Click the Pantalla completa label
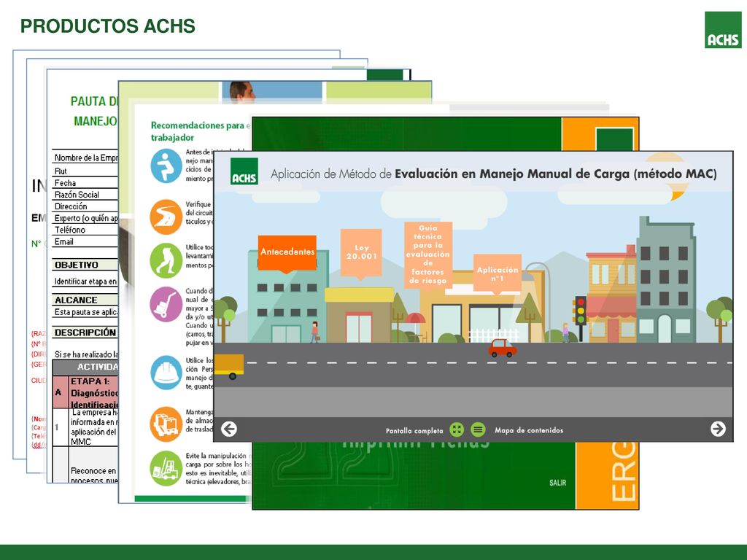The width and height of the screenshot is (747, 560). 414,430
